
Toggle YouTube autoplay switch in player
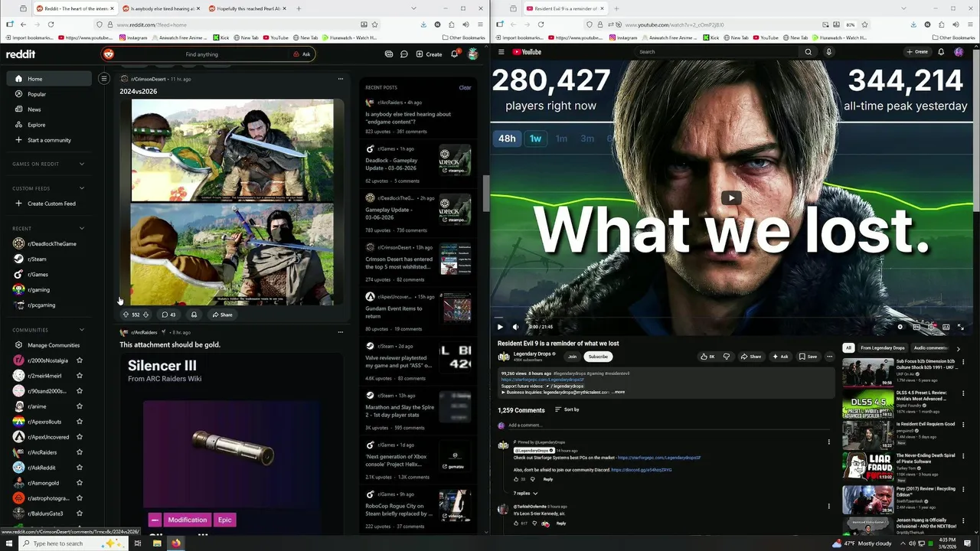pyautogui.click(x=901, y=327)
